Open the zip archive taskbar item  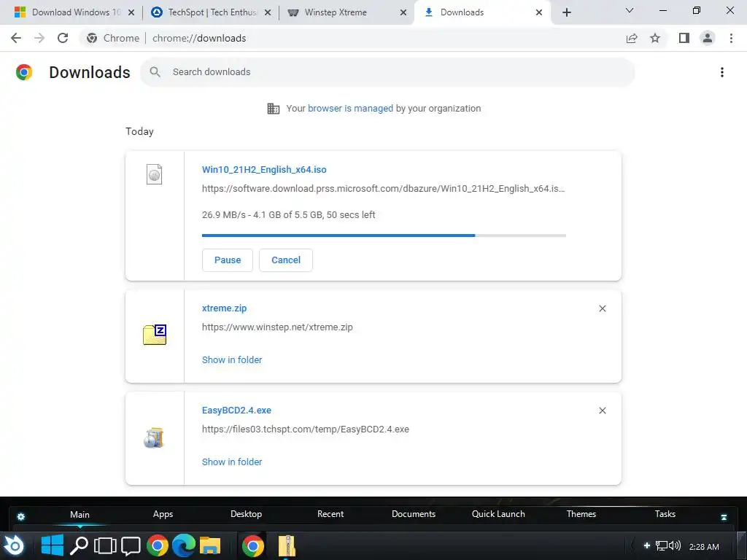click(x=287, y=545)
